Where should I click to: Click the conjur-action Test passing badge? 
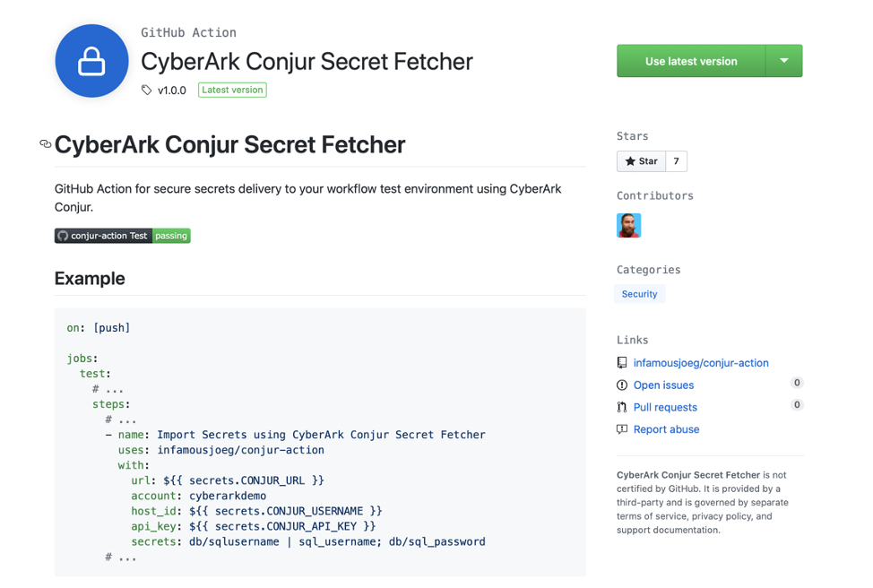122,236
